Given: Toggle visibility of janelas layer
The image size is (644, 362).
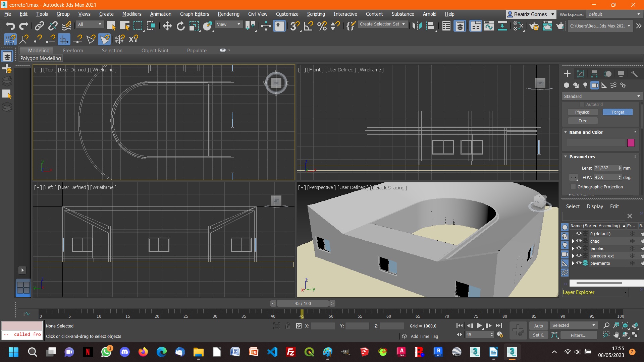Looking at the screenshot, I should (579, 248).
